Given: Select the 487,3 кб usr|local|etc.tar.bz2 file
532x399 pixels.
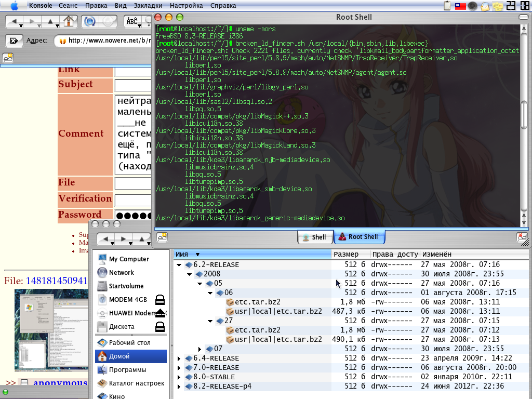Looking at the screenshot, I should point(274,312).
